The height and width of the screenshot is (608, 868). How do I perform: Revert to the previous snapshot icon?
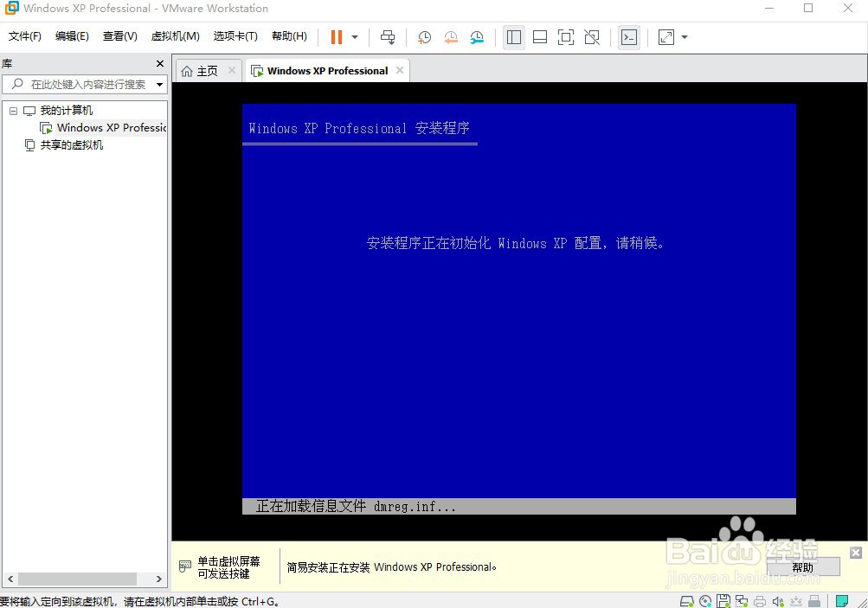(451, 37)
